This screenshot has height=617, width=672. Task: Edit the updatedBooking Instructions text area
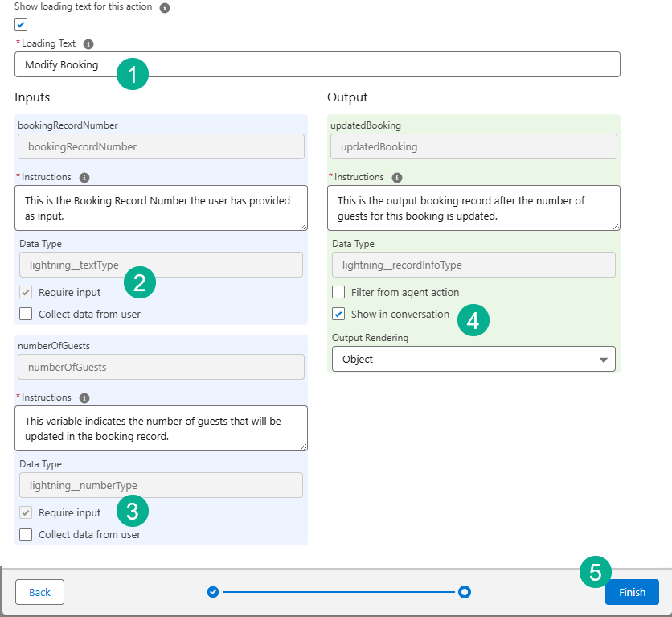473,208
